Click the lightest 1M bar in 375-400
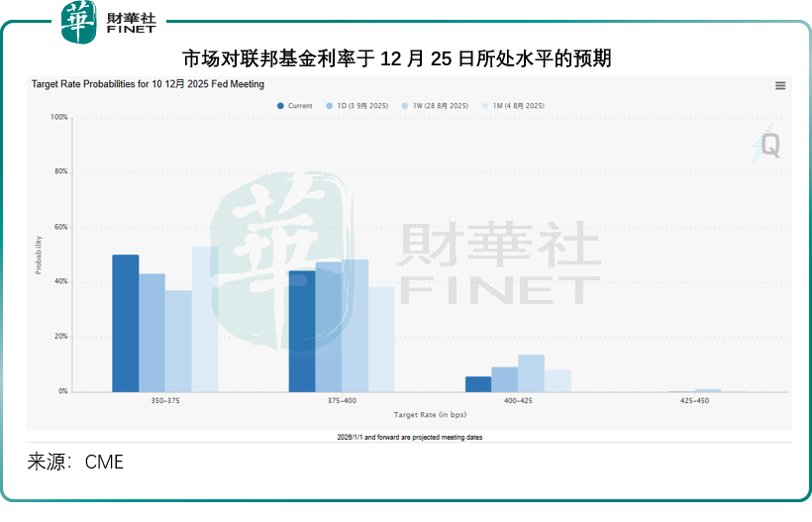This screenshot has height=522, width=812. (381, 339)
